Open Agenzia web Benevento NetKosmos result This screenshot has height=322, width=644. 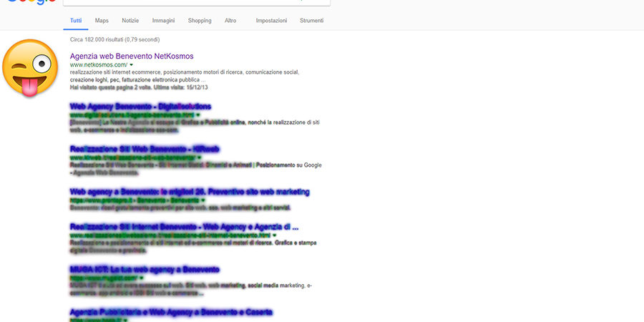132,56
